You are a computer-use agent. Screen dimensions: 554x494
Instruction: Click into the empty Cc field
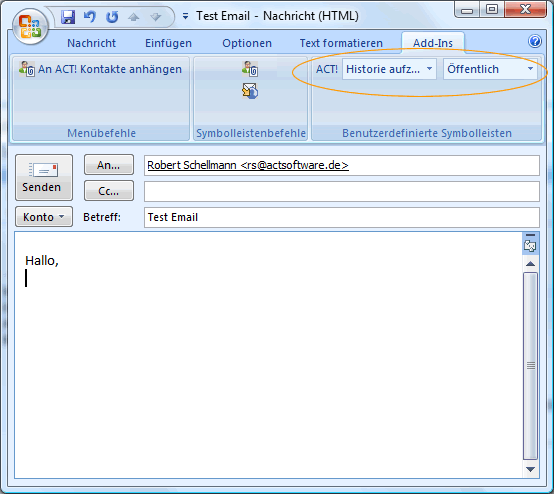pos(342,191)
